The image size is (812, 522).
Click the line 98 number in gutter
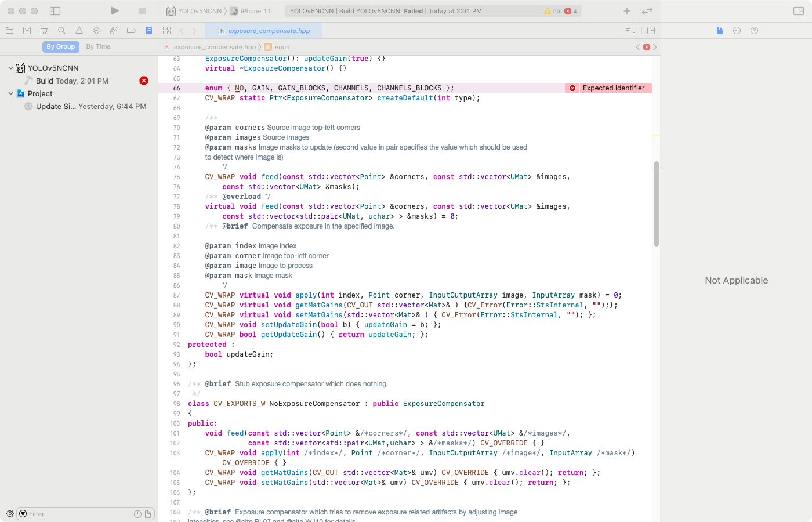pyautogui.click(x=176, y=404)
